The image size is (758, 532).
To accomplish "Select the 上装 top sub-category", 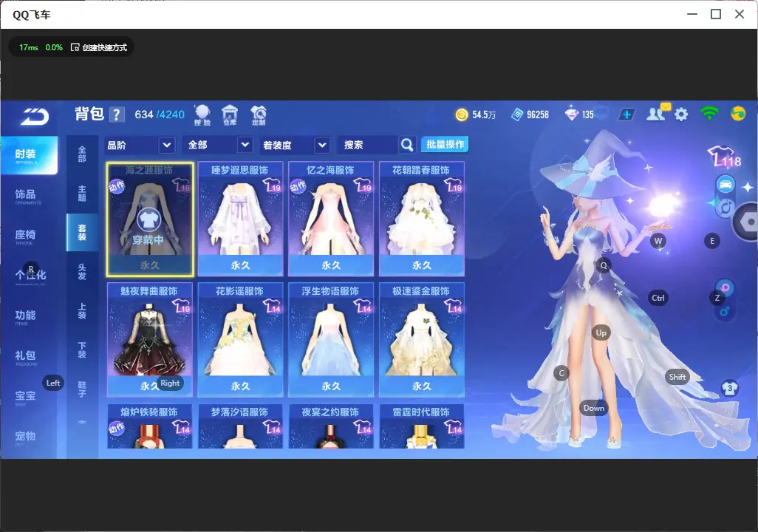I will (x=82, y=311).
